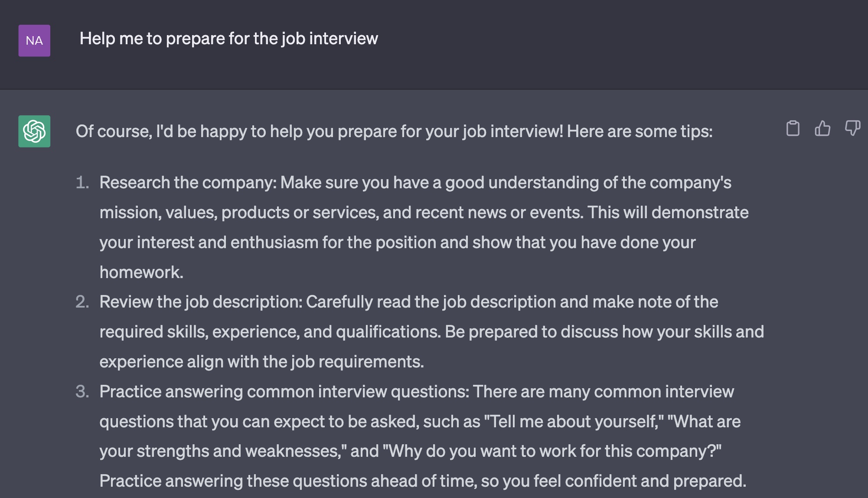This screenshot has height=498, width=868.
Task: Give the response a thumbs up
Action: pyautogui.click(x=822, y=128)
